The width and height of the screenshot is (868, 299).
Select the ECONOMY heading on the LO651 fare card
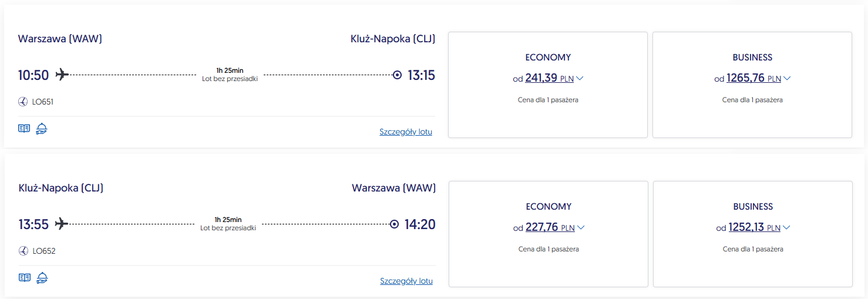[x=548, y=58]
